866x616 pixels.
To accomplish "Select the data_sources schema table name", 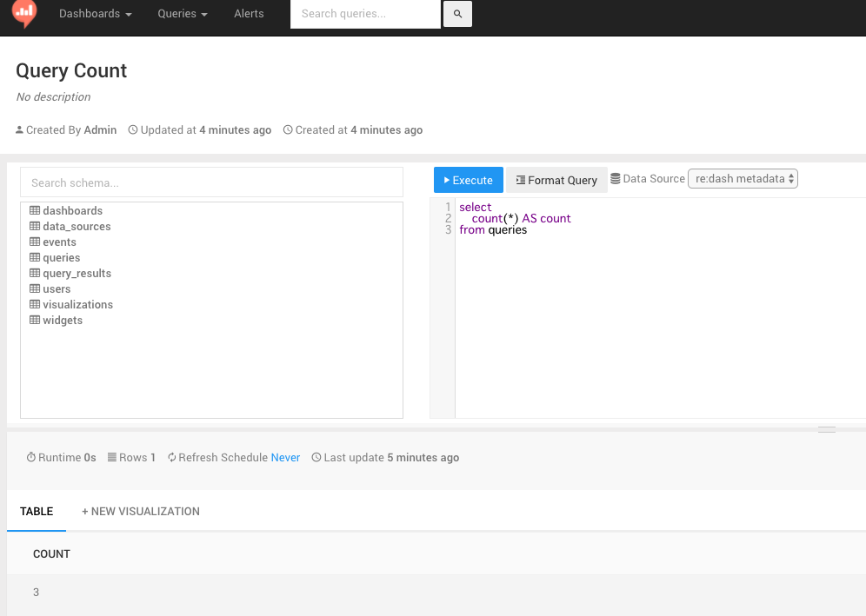I will coord(77,226).
